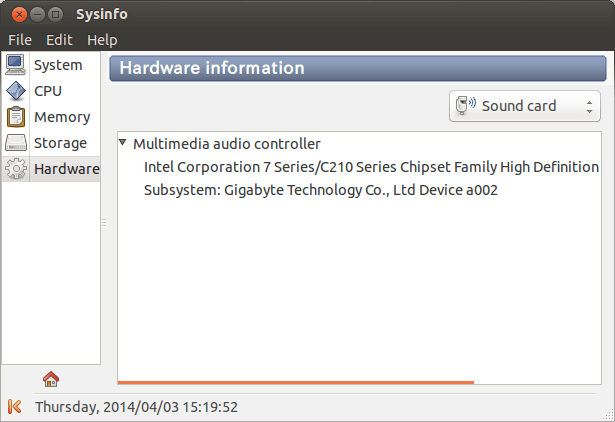
Task: Click the home icon below sidebar
Action: tap(51, 379)
